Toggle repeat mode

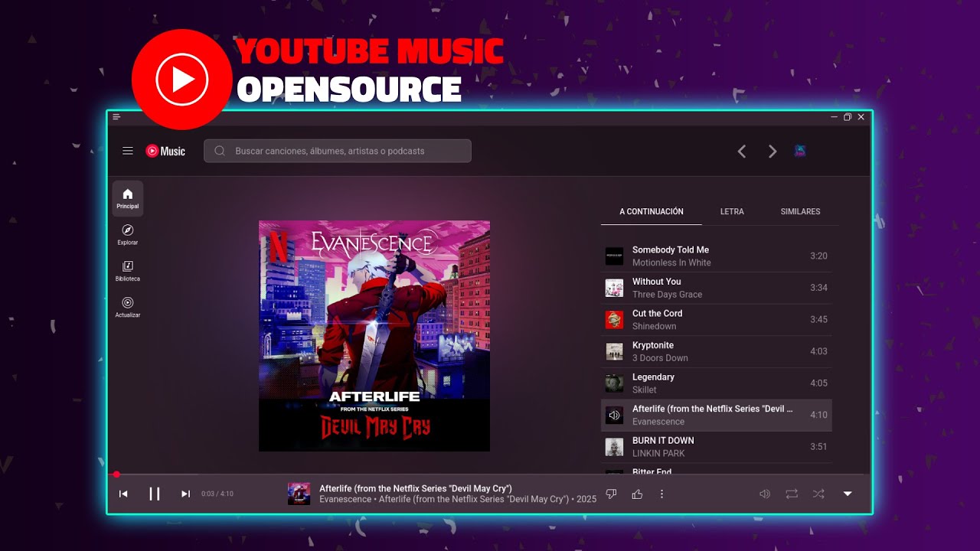pos(792,494)
